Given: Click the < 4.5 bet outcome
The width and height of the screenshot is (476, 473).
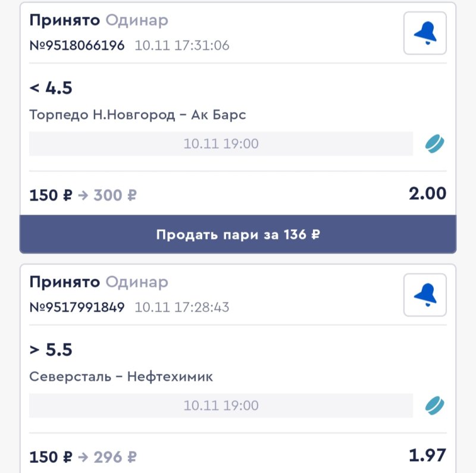Looking at the screenshot, I should (51, 88).
